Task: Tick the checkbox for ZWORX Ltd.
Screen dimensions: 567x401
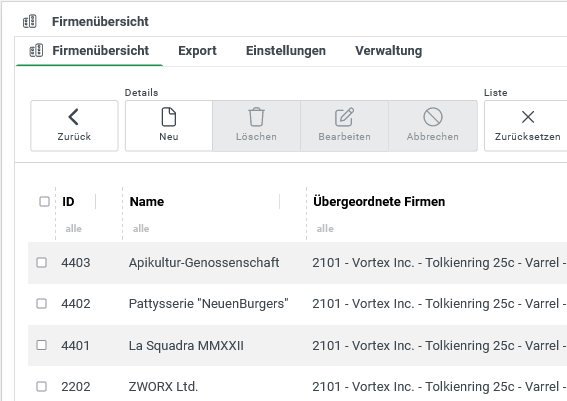Action: point(42,387)
